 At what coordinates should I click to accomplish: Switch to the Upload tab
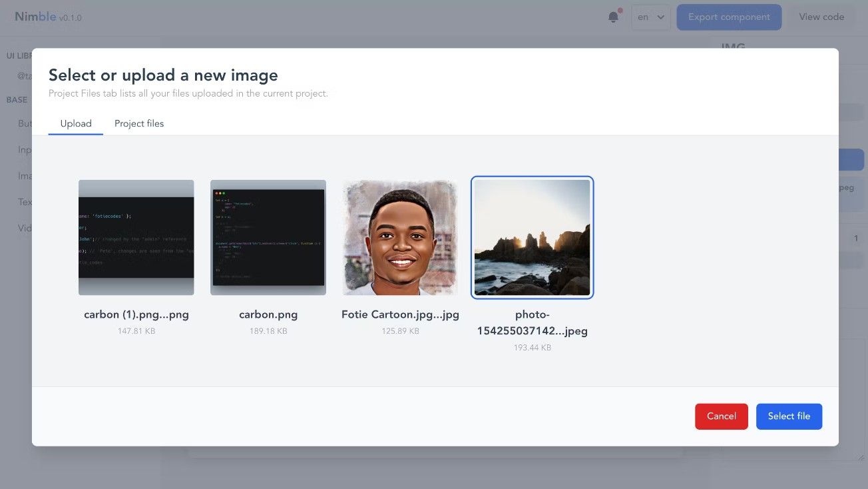pyautogui.click(x=76, y=124)
